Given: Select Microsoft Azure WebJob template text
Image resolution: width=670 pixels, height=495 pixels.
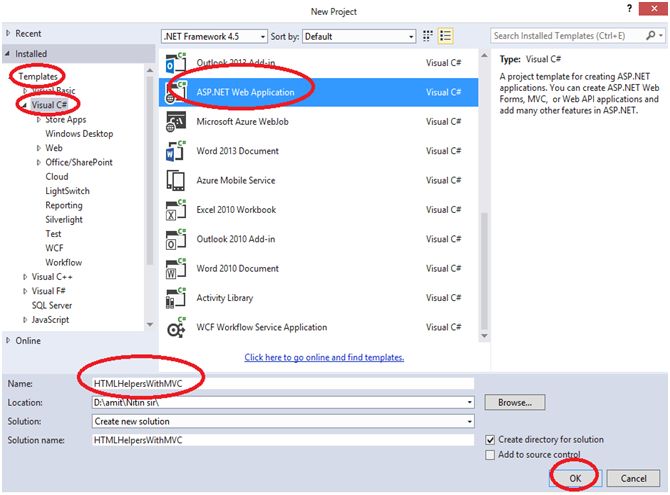Looking at the screenshot, I should (242, 122).
